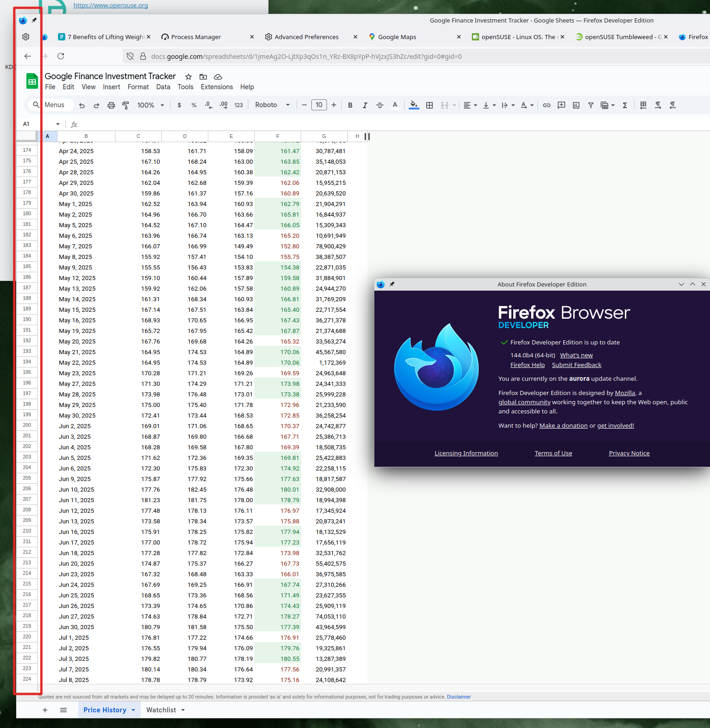This screenshot has width=710, height=728.
Task: Increase font size with plus button
Action: pos(334,105)
